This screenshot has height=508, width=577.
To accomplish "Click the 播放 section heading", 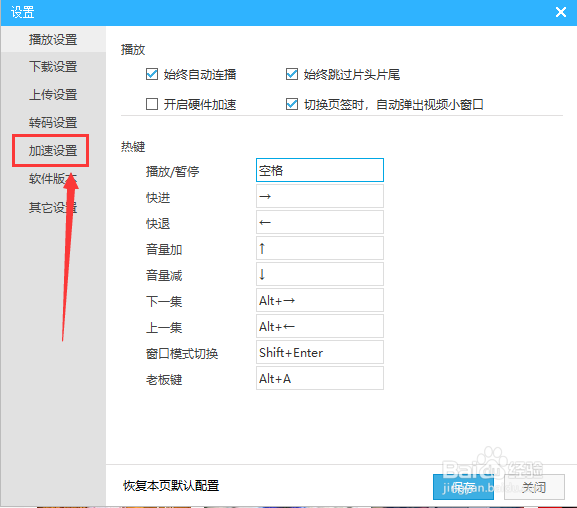I will [x=133, y=49].
